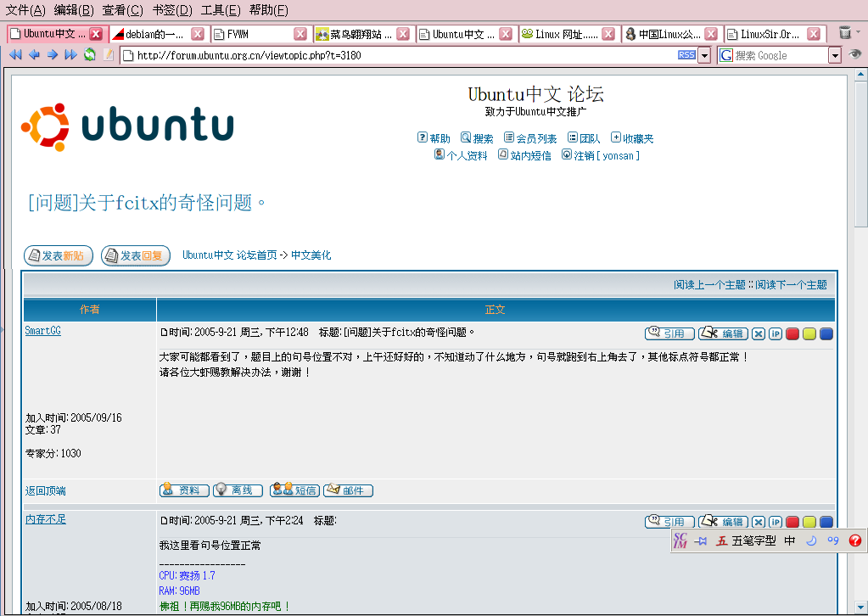
Task: Switch to the 中国Linux公... tab
Action: click(664, 34)
